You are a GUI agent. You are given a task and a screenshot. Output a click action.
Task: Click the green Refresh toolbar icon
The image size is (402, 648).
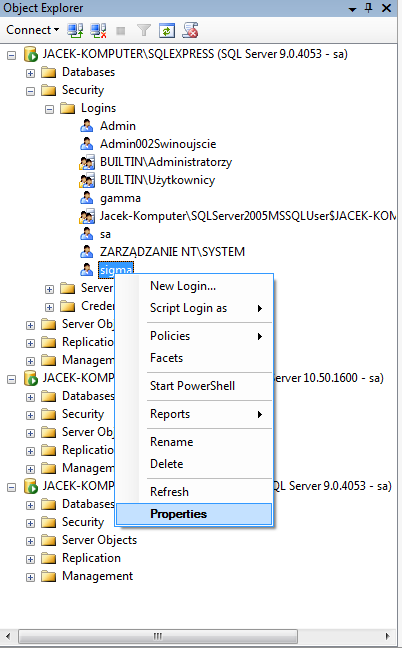click(x=167, y=30)
